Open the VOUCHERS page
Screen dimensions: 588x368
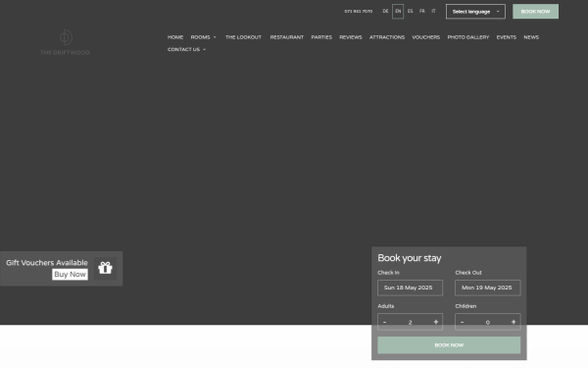coord(426,37)
